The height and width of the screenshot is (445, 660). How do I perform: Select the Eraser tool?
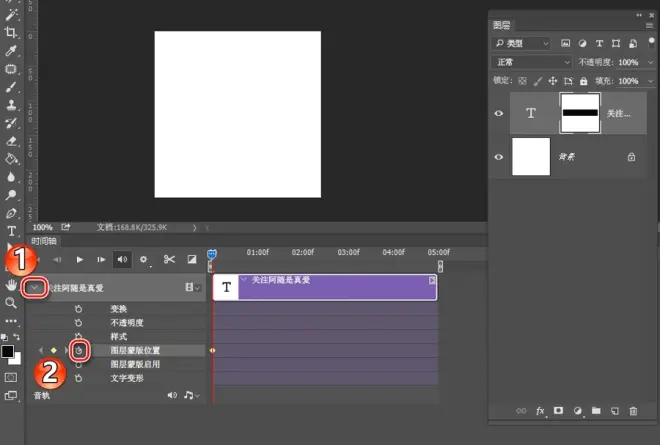coord(11,141)
